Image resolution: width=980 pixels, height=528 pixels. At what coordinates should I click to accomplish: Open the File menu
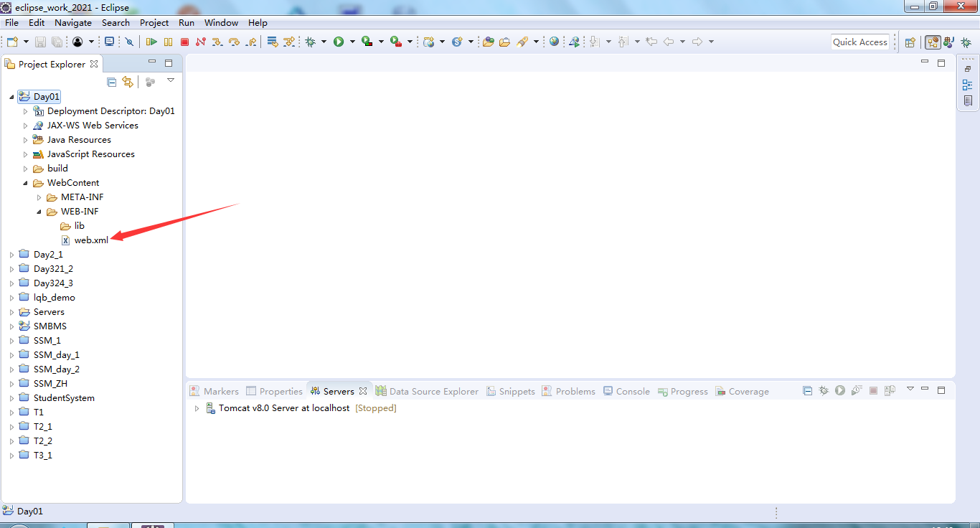(11, 22)
